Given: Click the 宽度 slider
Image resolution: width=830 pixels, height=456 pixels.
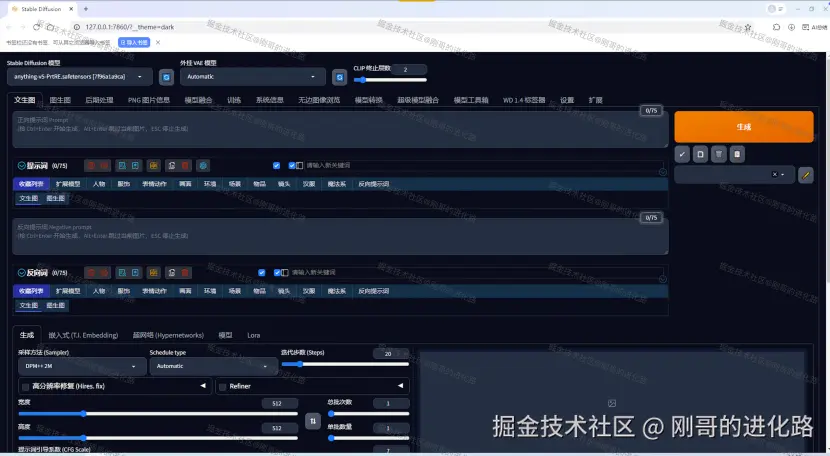Looking at the screenshot, I should click(x=158, y=414).
